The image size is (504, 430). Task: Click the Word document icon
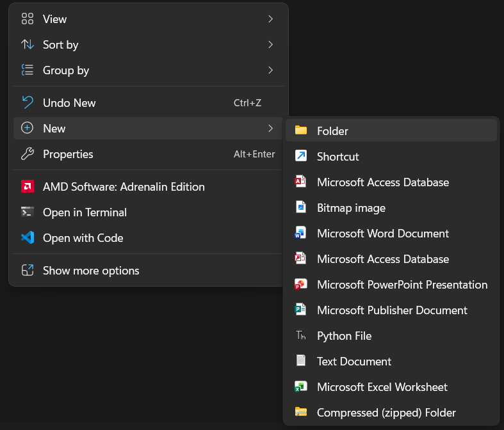301,232
